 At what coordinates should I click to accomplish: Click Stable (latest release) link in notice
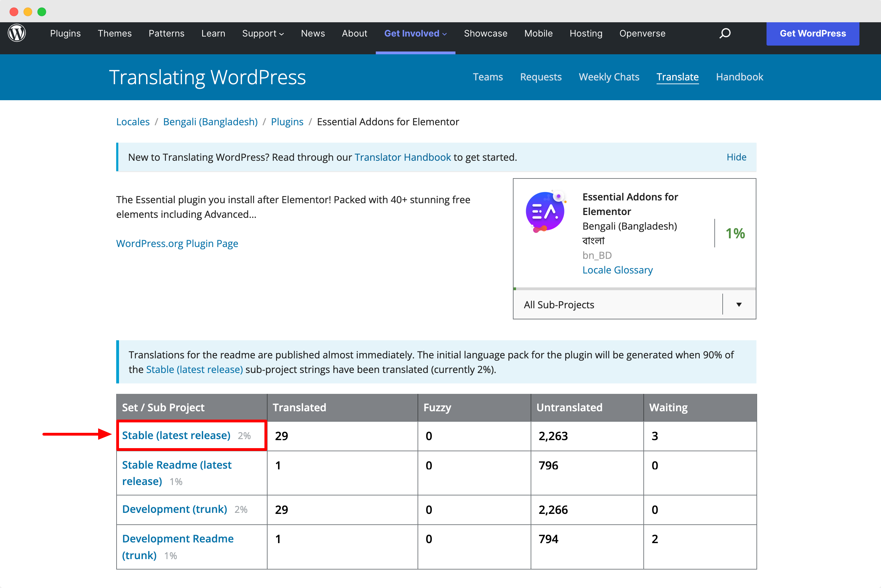194,370
